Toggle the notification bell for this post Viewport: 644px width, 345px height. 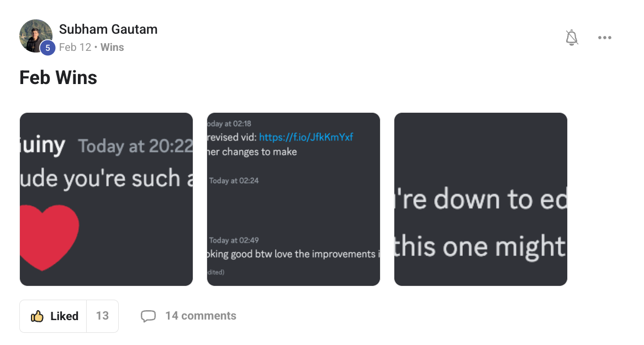click(x=572, y=38)
